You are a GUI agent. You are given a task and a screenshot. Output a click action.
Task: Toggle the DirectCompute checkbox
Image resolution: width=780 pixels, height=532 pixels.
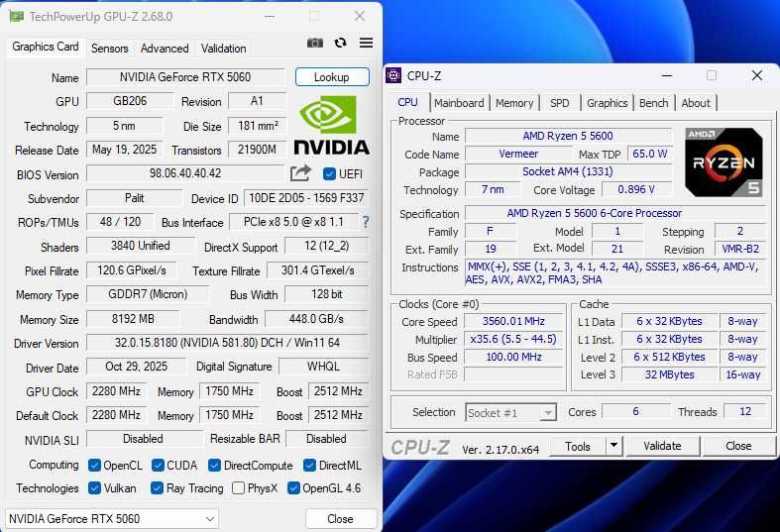214,466
